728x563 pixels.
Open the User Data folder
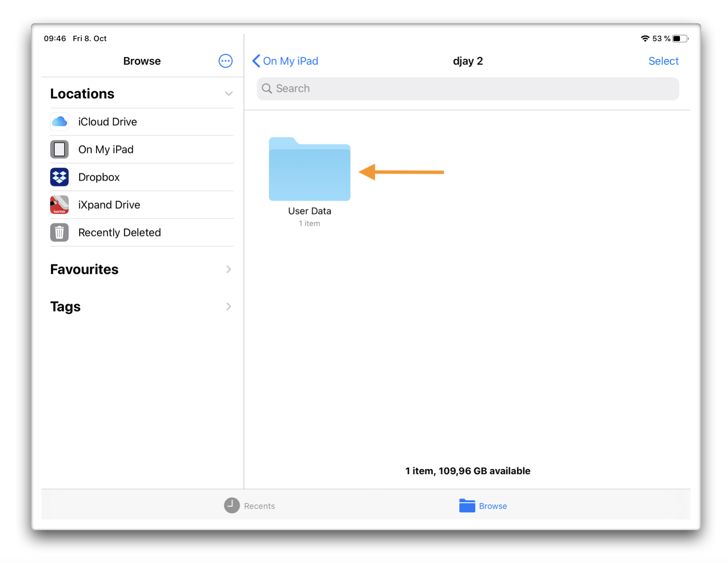[x=309, y=171]
